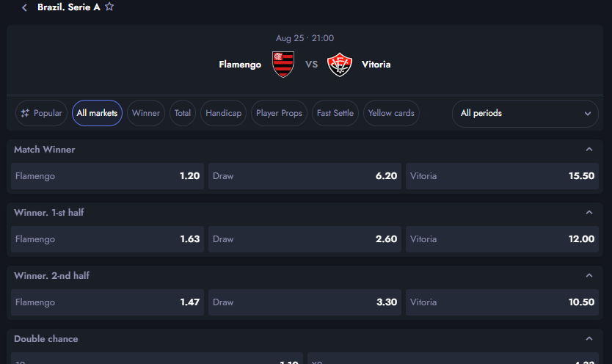Bet Flamengo match winner at 1.20
The width and height of the screenshot is (612, 364).
(107, 176)
